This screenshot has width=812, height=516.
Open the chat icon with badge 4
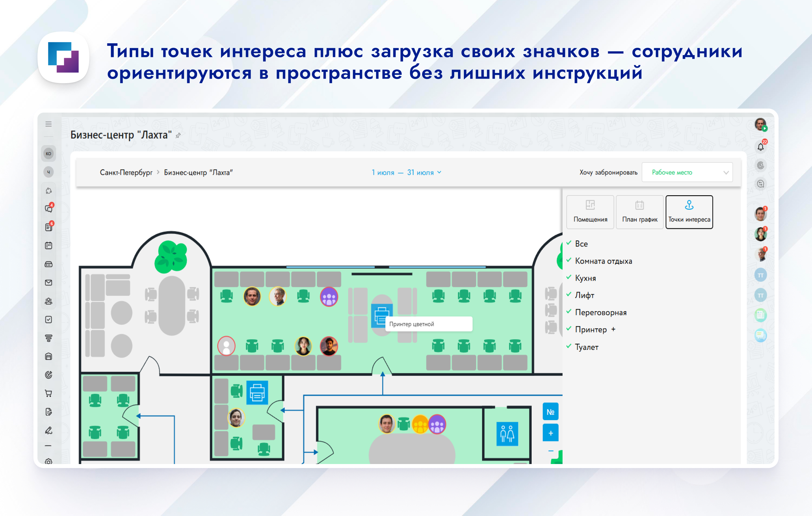click(49, 209)
